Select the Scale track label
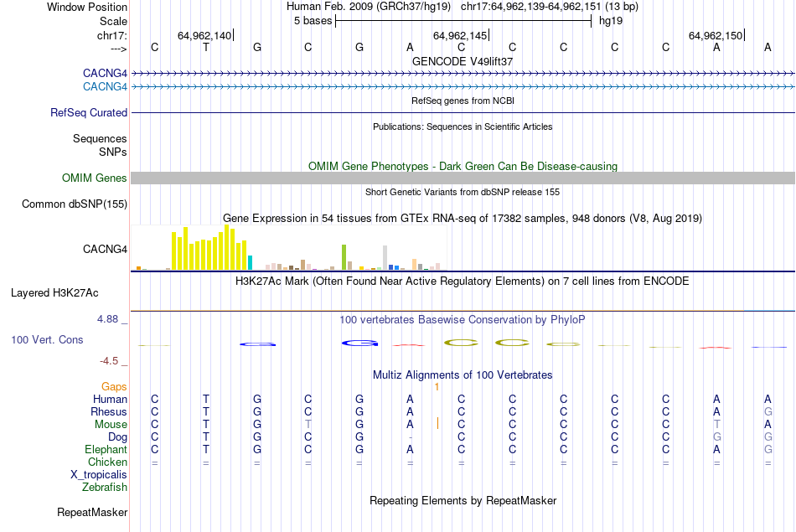This screenshot has width=796, height=532. (x=113, y=21)
